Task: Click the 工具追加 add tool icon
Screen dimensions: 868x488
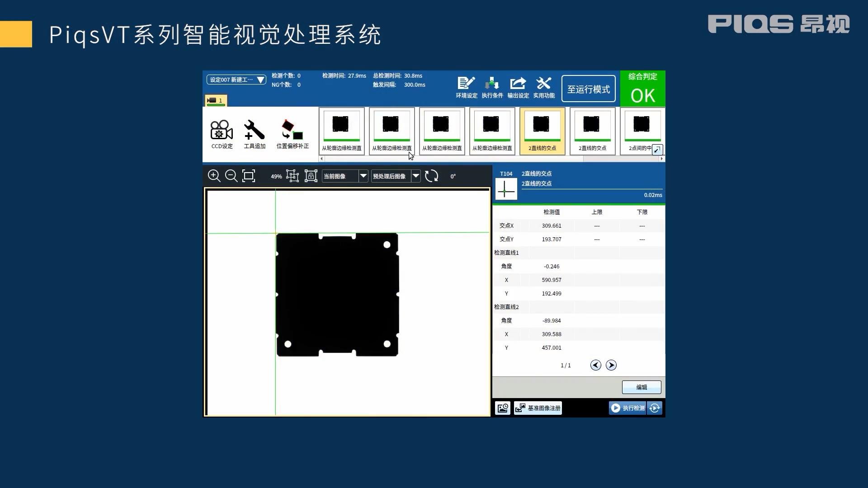Action: click(255, 134)
